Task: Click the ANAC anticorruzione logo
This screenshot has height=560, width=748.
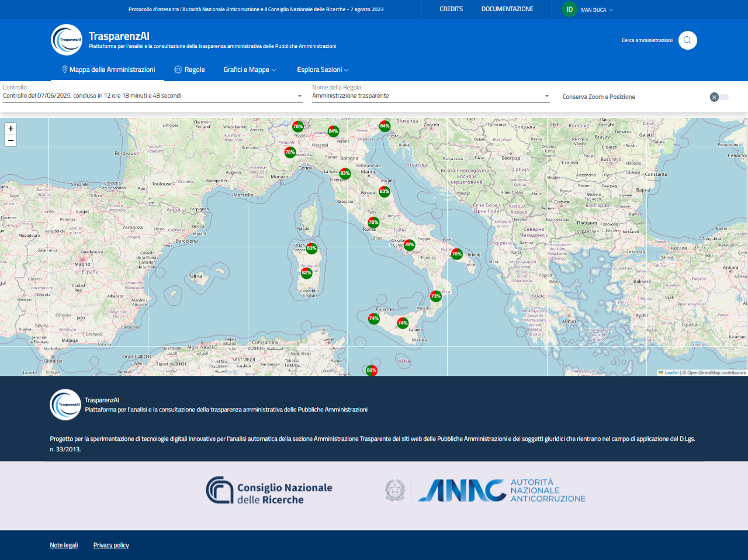Action: pos(502,490)
